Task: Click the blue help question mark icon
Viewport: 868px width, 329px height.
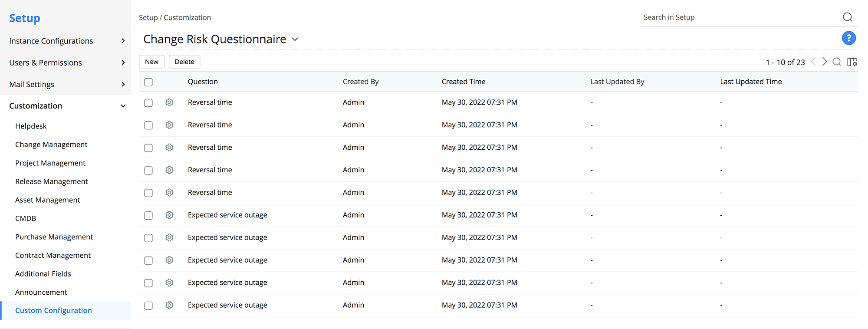Action: [848, 38]
